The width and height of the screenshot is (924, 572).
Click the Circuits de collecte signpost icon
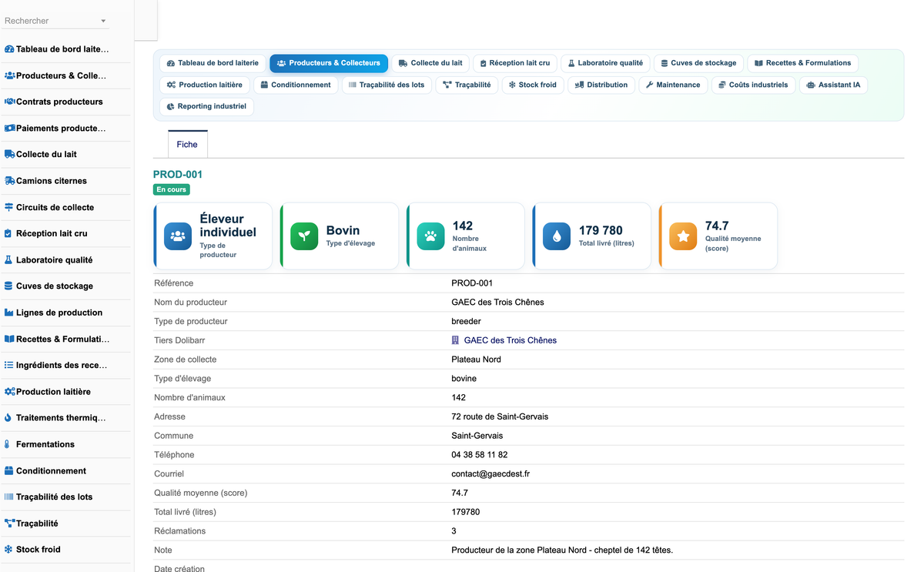pyautogui.click(x=9, y=207)
